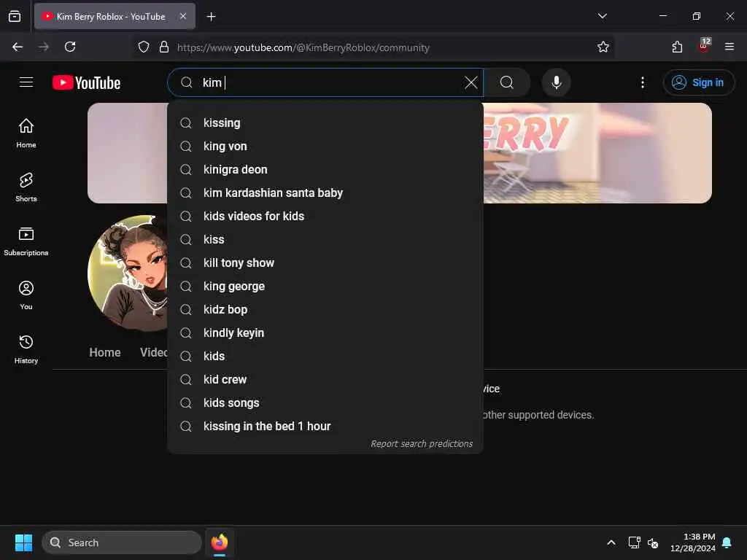
Task: Open the network display tray icon
Action: click(x=634, y=542)
